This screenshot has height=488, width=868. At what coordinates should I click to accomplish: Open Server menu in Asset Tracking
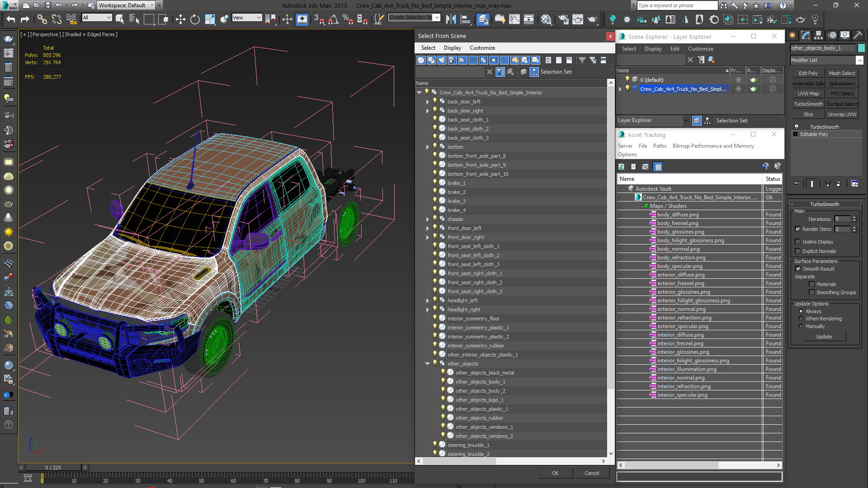point(625,146)
